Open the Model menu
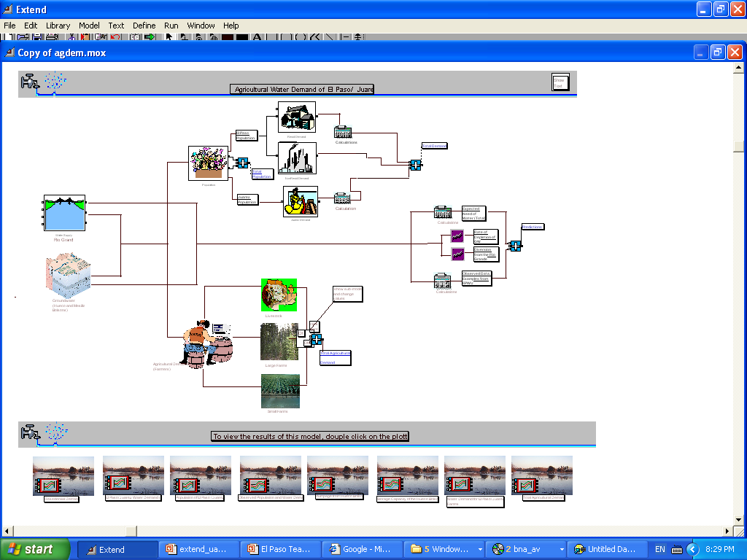The height and width of the screenshot is (560, 747). click(x=89, y=26)
